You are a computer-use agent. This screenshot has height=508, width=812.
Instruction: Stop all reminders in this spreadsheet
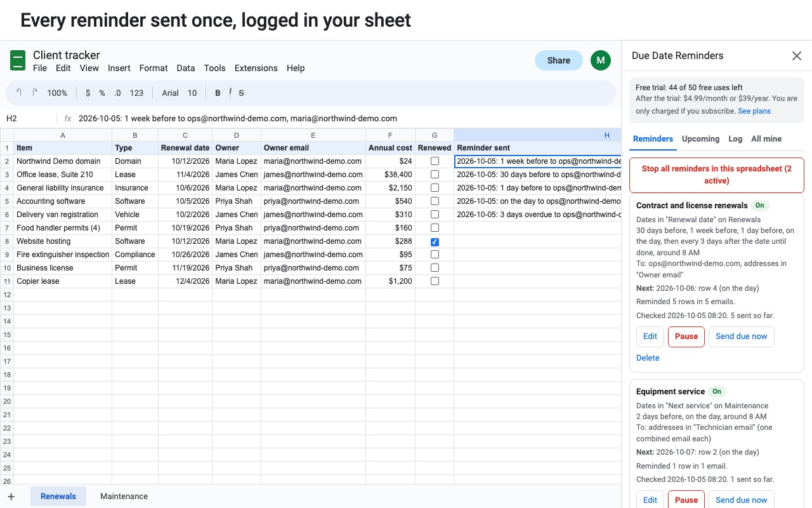tap(717, 175)
